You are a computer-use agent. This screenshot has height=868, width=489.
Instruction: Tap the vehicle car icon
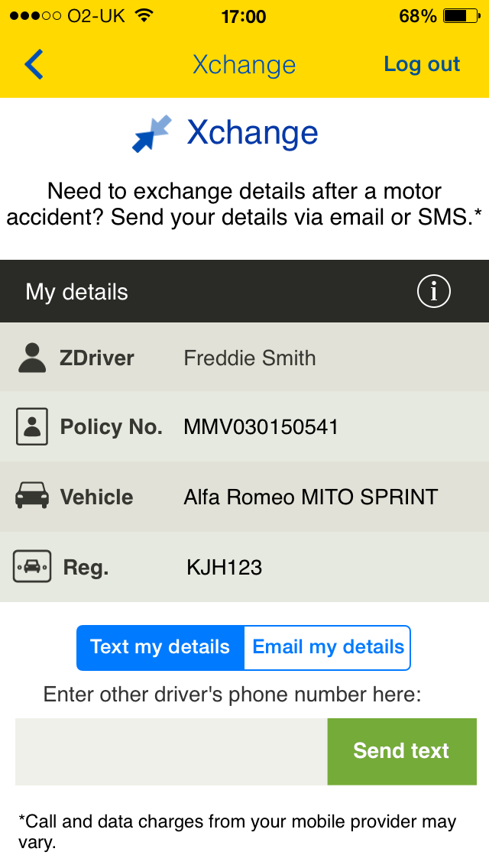(x=32, y=497)
